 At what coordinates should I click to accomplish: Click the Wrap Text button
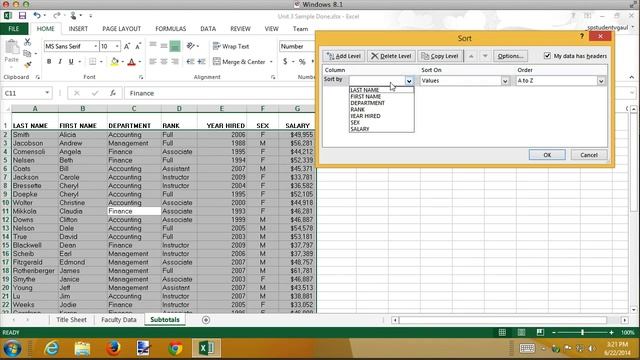pyautogui.click(x=231, y=46)
